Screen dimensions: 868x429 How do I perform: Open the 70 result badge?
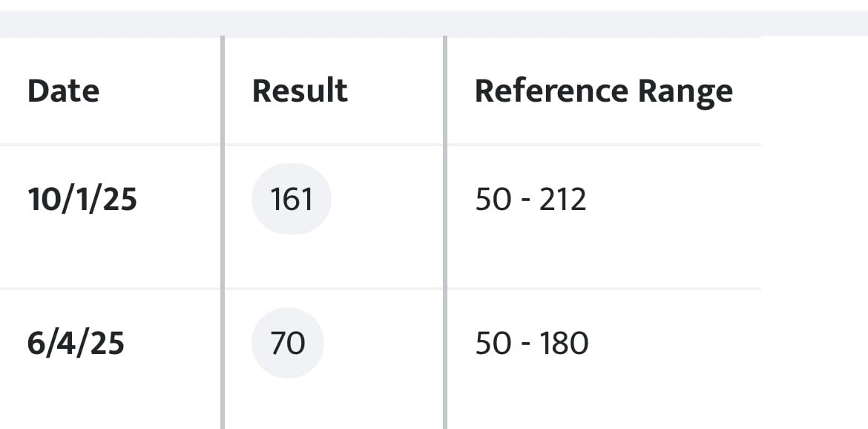(288, 344)
